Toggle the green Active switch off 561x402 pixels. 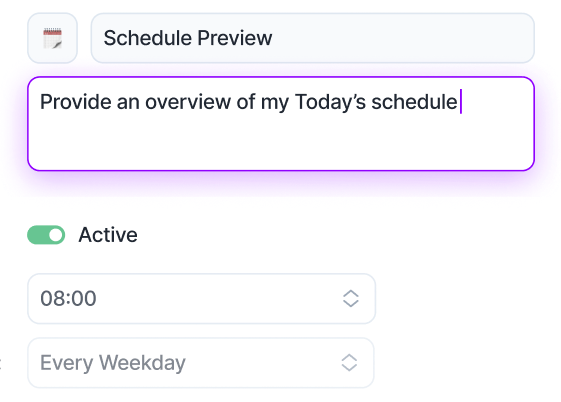pyautogui.click(x=46, y=235)
